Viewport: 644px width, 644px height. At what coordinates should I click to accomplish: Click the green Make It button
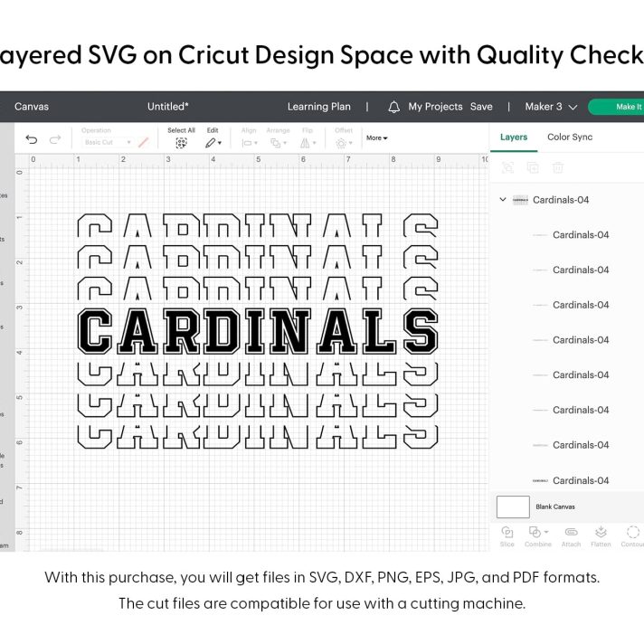616,107
